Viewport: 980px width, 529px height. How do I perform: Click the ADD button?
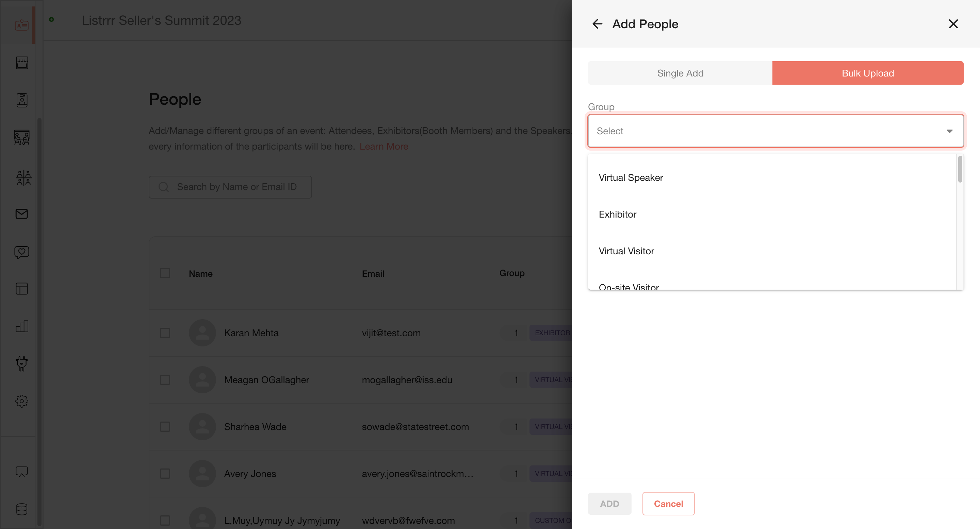[x=609, y=504]
